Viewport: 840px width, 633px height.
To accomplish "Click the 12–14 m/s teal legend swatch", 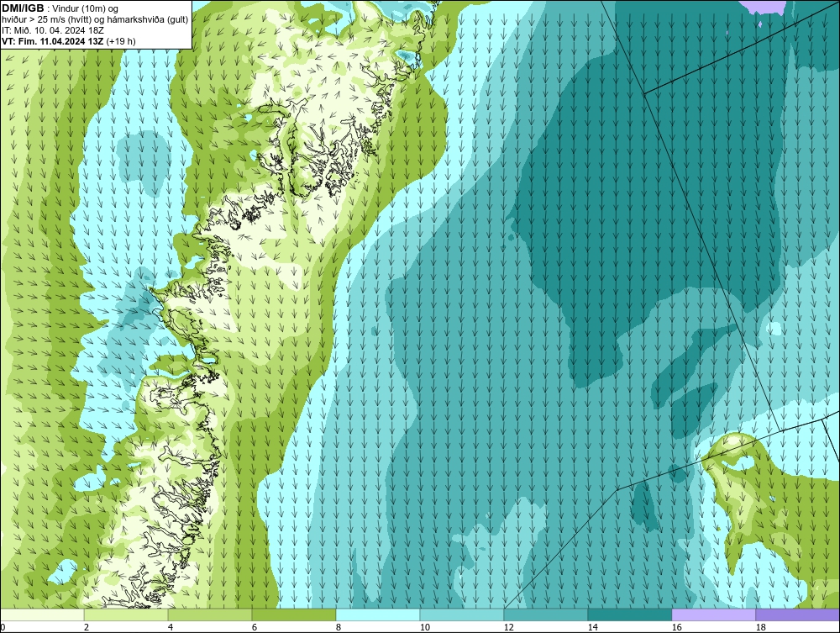I will pos(546,615).
